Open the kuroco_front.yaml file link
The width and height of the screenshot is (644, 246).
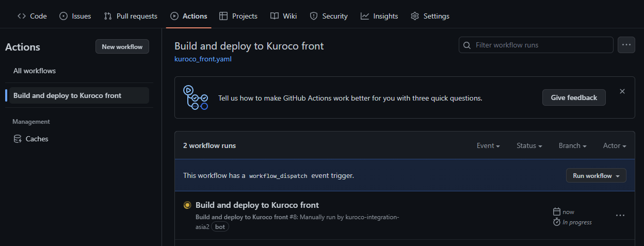point(203,59)
